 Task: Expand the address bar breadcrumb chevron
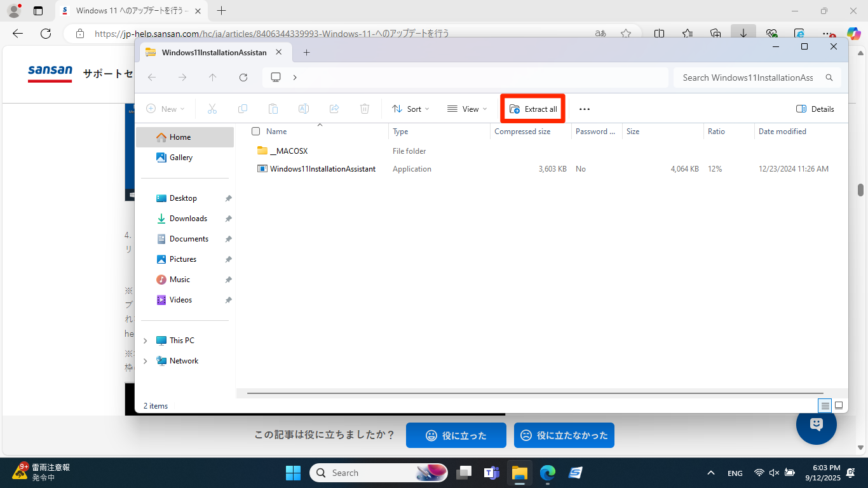click(295, 78)
